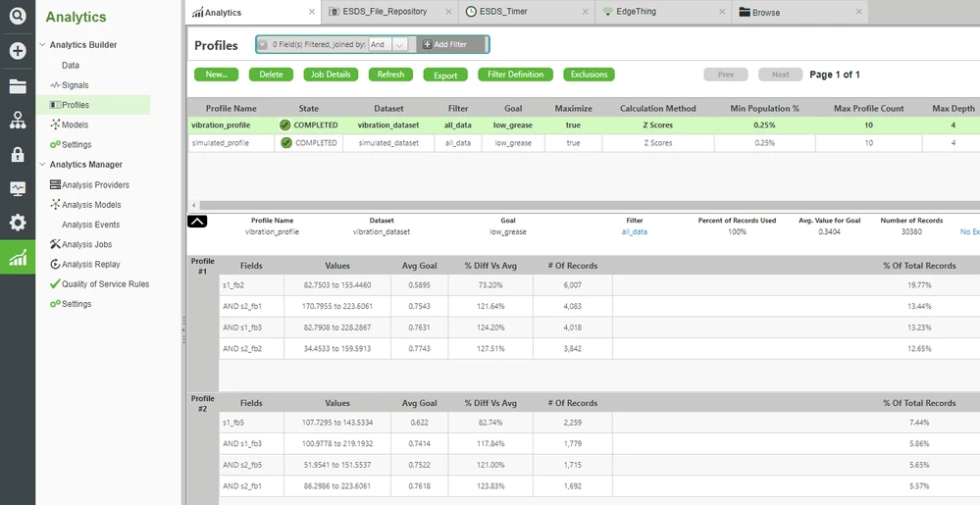This screenshot has height=505, width=980.
Task: Collapse the Analytics Builder section
Action: point(42,45)
